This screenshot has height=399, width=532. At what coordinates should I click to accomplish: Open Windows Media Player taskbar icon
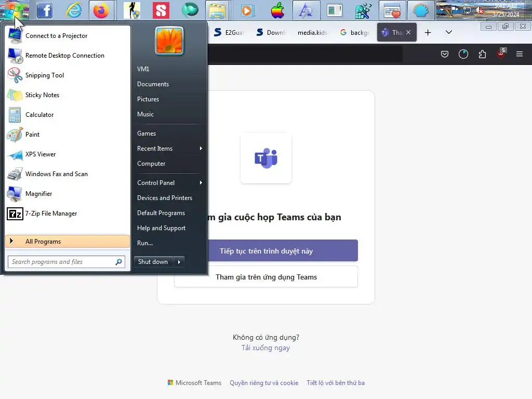247,10
